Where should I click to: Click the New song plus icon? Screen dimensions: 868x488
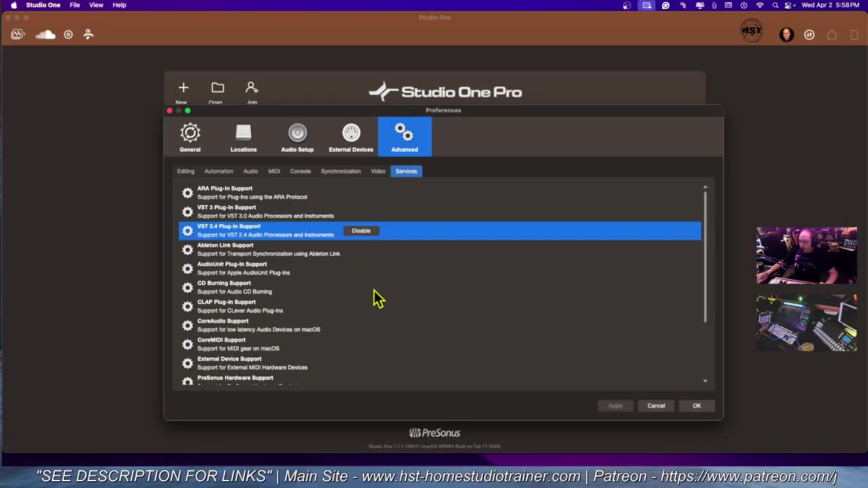[183, 87]
